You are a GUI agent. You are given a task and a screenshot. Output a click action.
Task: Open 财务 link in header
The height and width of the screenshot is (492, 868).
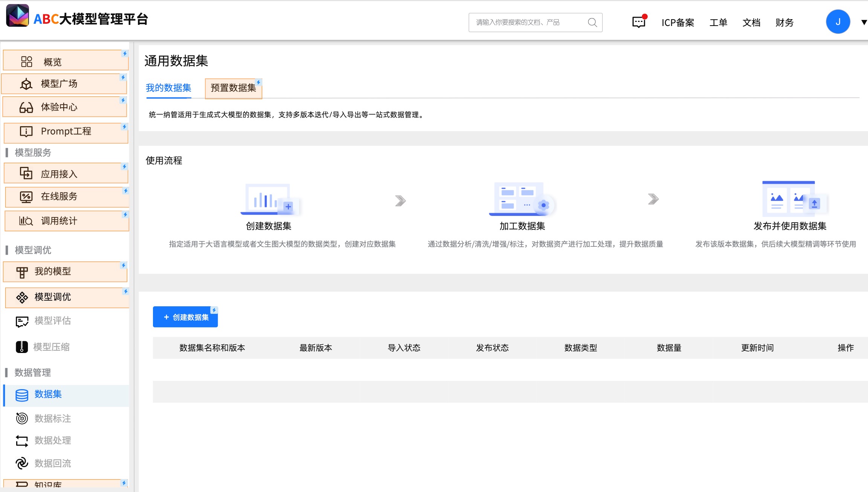784,23
